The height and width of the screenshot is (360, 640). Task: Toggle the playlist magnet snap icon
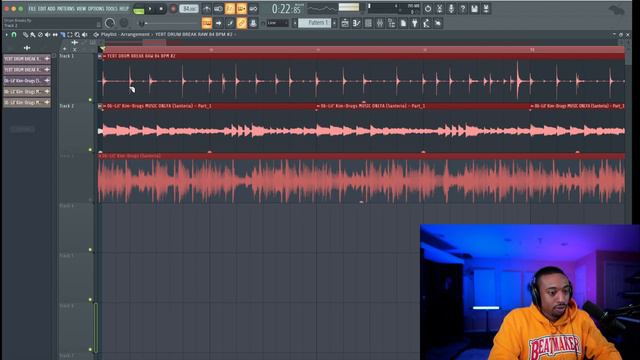click(x=14, y=35)
